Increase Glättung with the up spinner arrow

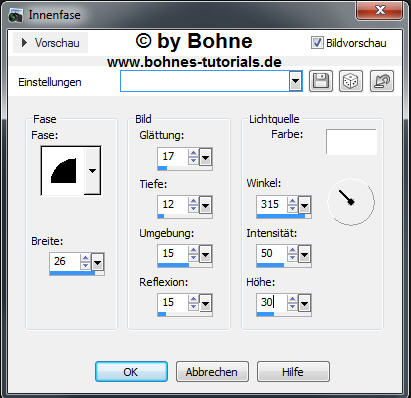[193, 153]
